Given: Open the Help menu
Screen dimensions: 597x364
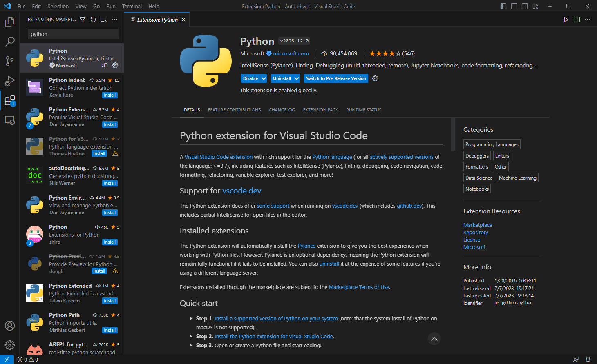Looking at the screenshot, I should 154,6.
